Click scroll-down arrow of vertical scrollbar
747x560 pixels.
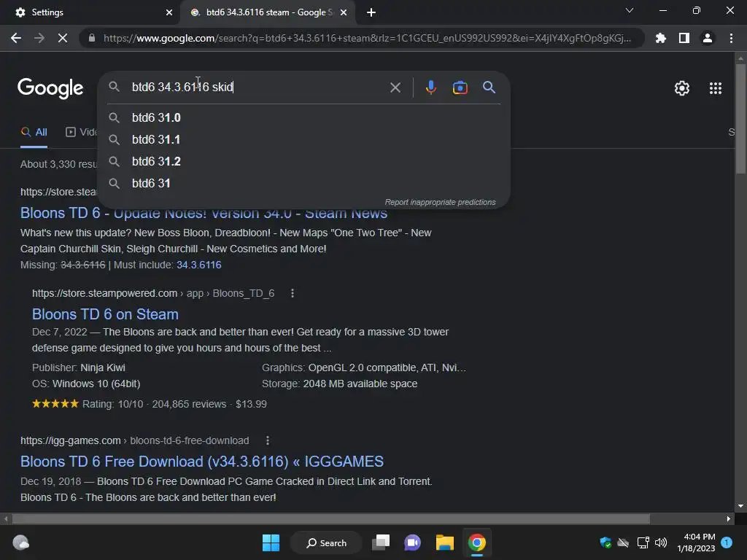740,506
